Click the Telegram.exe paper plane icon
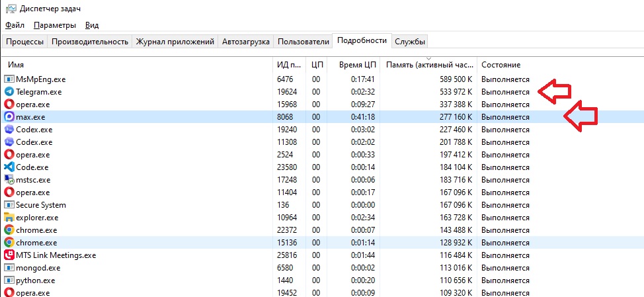Screen dimensions: 644x297 [x=9, y=91]
